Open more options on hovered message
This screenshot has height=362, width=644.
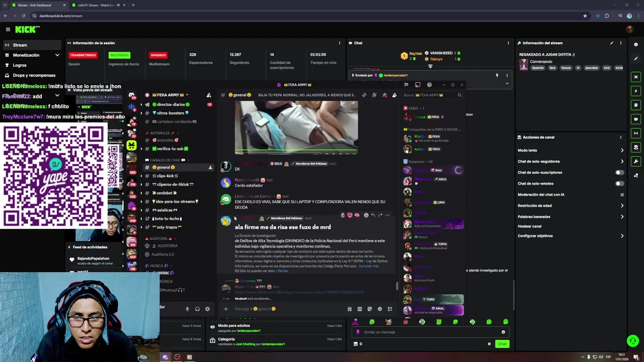387,215
